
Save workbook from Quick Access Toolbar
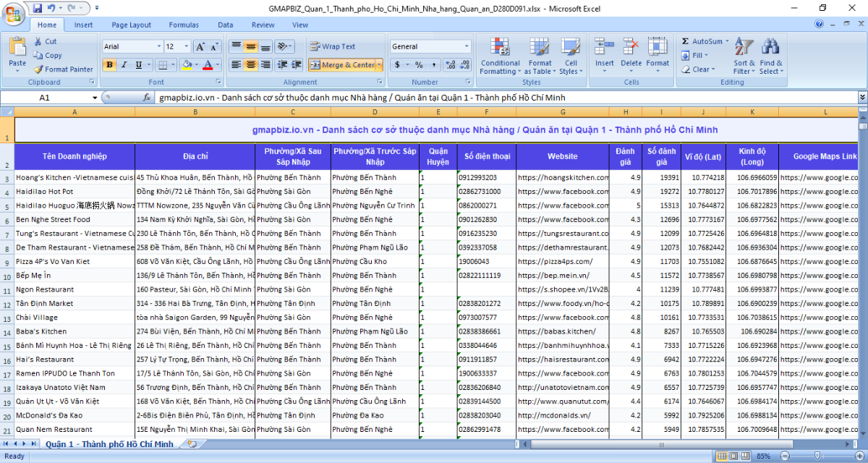(38, 7)
